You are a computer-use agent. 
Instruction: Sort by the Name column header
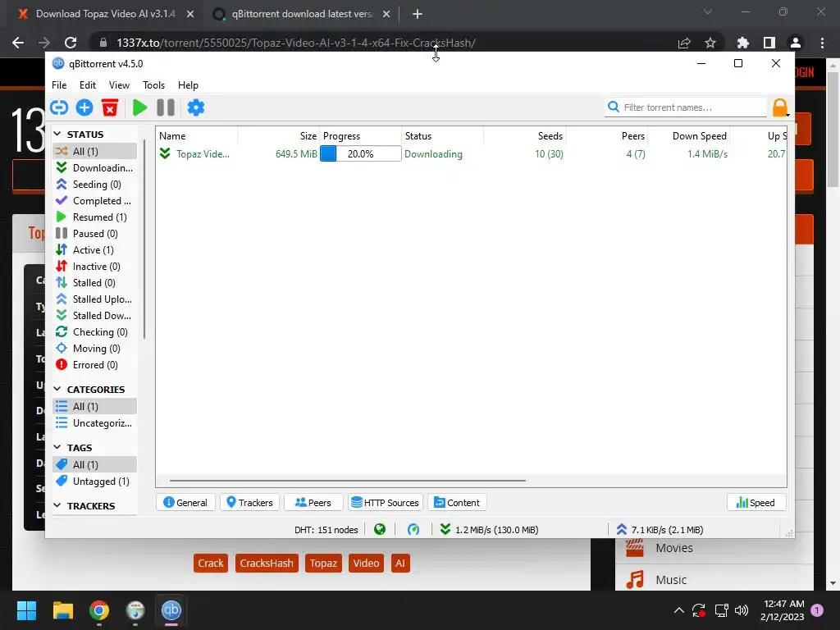click(x=197, y=136)
